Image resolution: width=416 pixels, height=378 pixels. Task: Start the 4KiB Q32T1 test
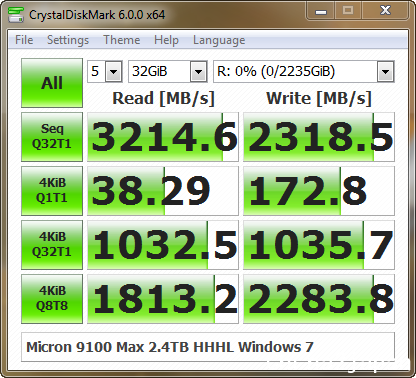point(52,245)
